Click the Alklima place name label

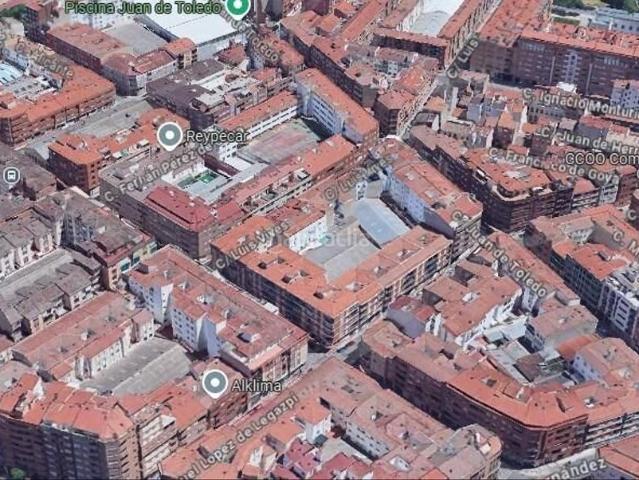point(256,385)
